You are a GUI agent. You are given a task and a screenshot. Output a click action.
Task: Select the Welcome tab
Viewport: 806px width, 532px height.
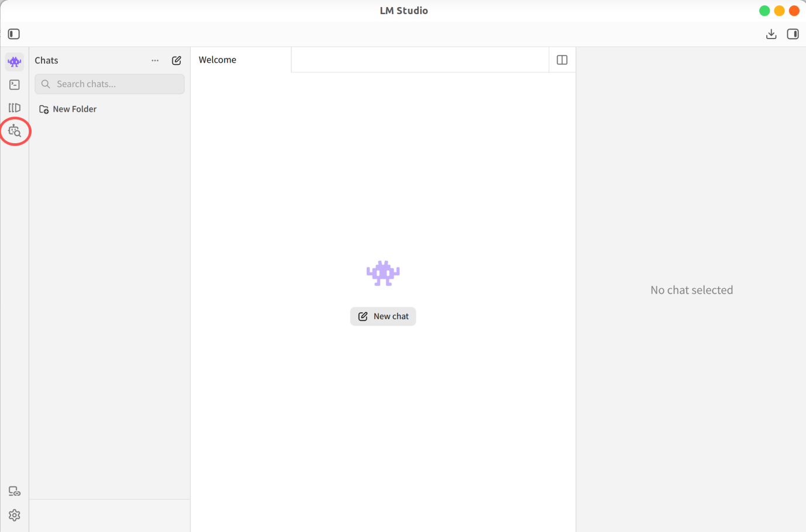241,60
